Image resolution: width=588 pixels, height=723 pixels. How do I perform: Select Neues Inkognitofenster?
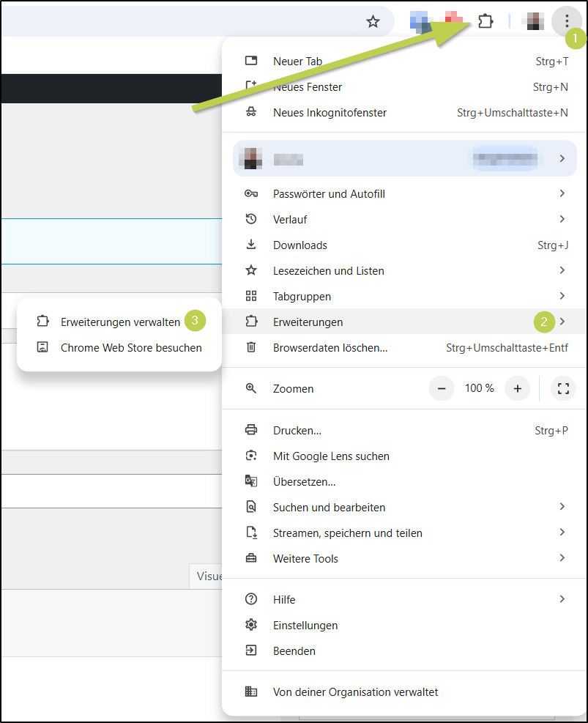pyautogui.click(x=330, y=113)
